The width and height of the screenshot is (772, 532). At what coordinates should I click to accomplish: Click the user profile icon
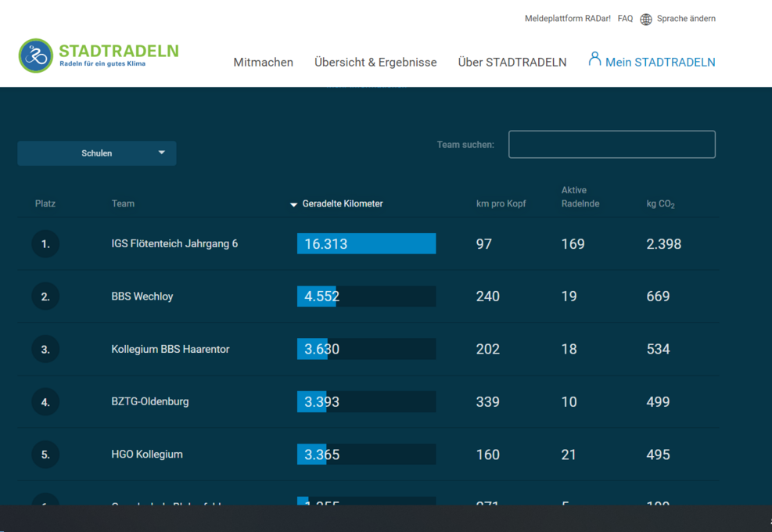pyautogui.click(x=594, y=59)
